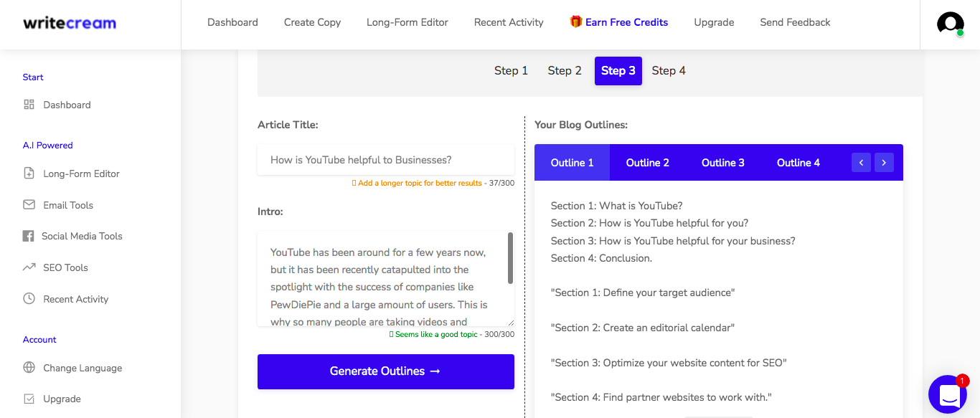Show more outlines with the right chevron
This screenshot has width=980, height=418.
(x=884, y=162)
